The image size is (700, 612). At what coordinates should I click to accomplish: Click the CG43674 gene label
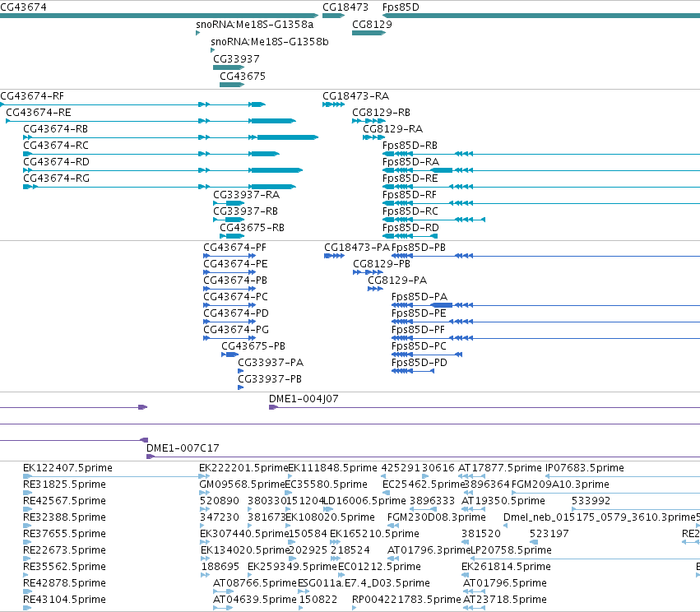coord(23,7)
